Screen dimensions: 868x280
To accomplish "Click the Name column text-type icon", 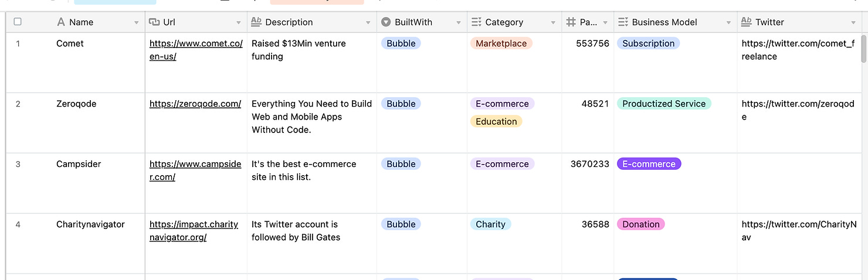I will (x=61, y=22).
